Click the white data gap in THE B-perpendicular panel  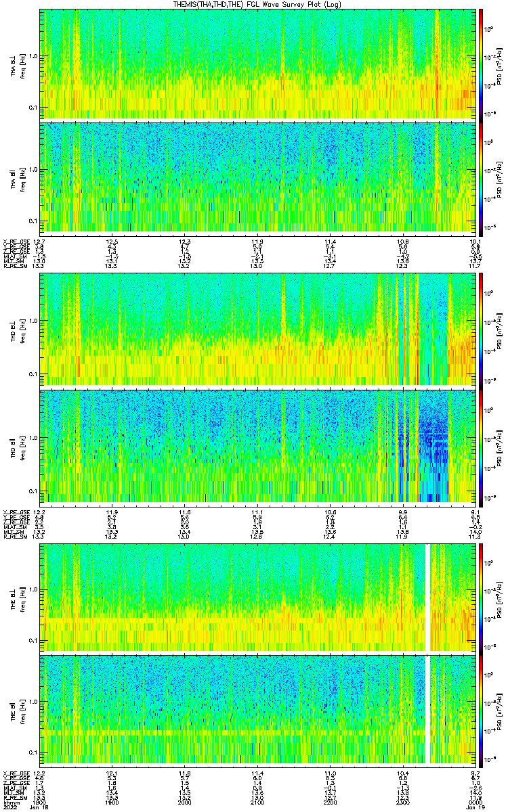[427, 596]
